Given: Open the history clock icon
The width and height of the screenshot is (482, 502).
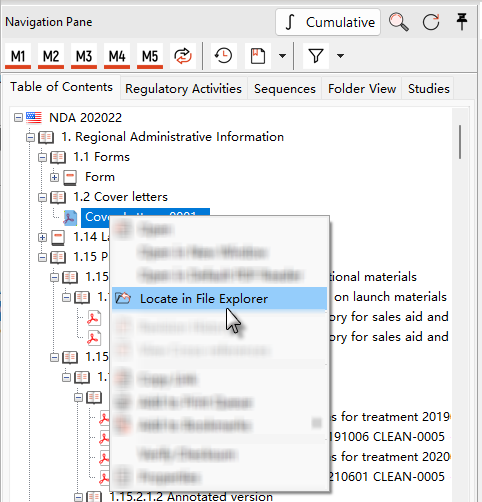Looking at the screenshot, I should pyautogui.click(x=223, y=56).
